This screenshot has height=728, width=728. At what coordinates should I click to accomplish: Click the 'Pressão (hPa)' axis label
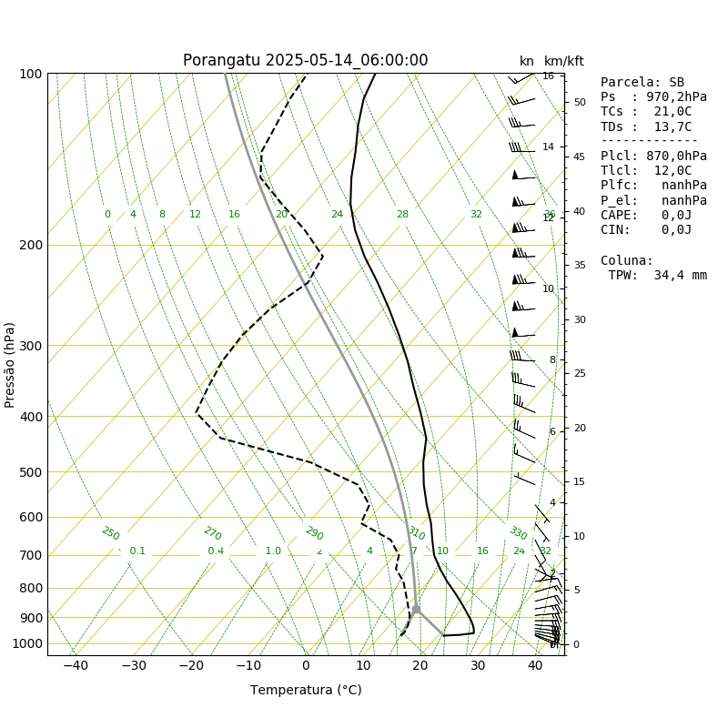9,365
